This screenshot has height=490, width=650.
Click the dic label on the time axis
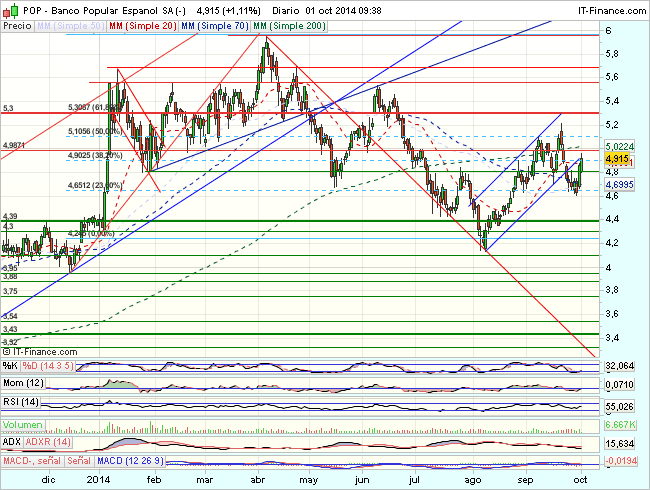coord(49,480)
